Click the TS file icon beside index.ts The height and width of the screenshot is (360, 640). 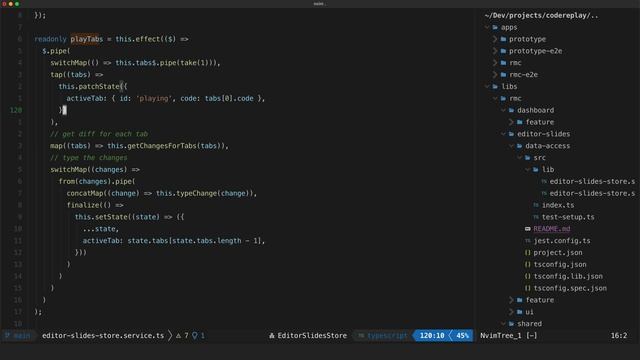(536, 205)
